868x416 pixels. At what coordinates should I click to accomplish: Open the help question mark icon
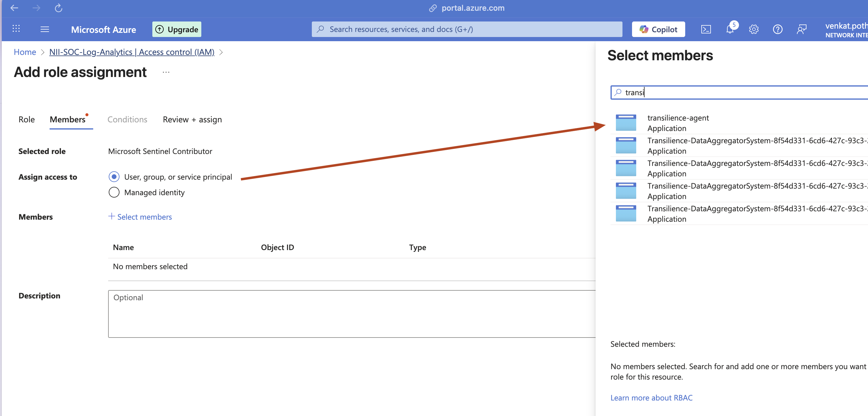coord(778,29)
